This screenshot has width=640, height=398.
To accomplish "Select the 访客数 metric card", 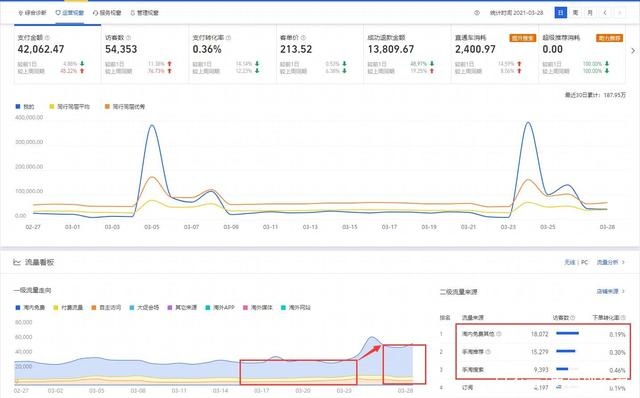I will (x=145, y=54).
